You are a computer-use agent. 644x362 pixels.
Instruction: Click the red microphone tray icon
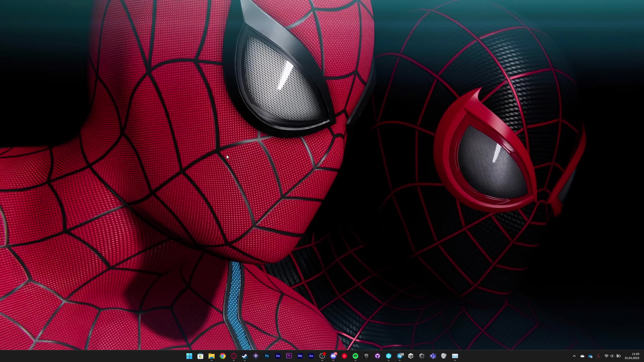598,356
